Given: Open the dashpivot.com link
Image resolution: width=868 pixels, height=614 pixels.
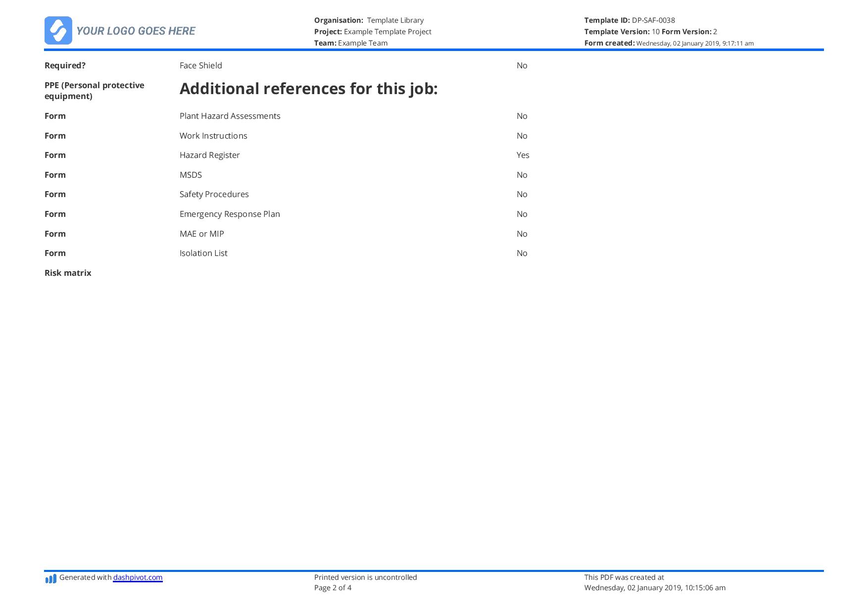Looking at the screenshot, I should click(x=138, y=577).
